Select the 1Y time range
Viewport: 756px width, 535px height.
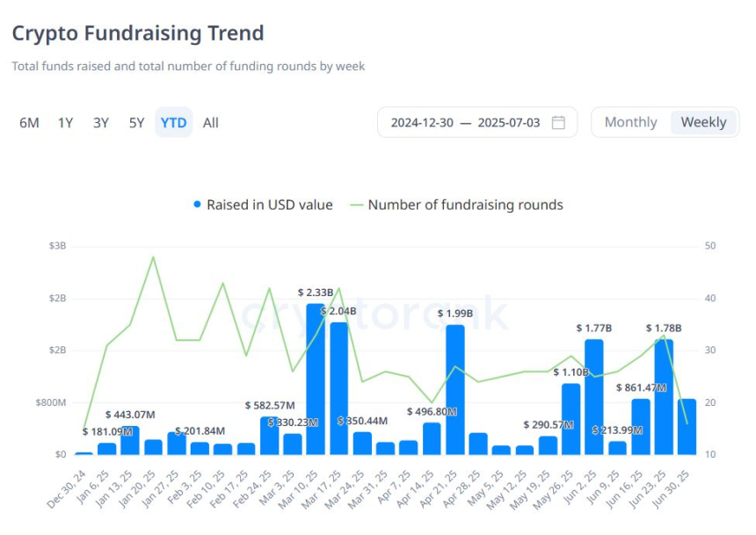point(66,123)
